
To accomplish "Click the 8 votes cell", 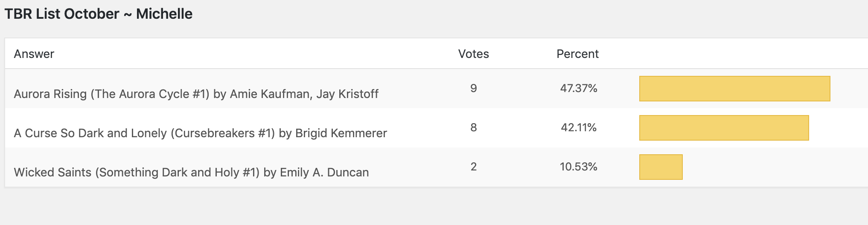I will [x=474, y=127].
